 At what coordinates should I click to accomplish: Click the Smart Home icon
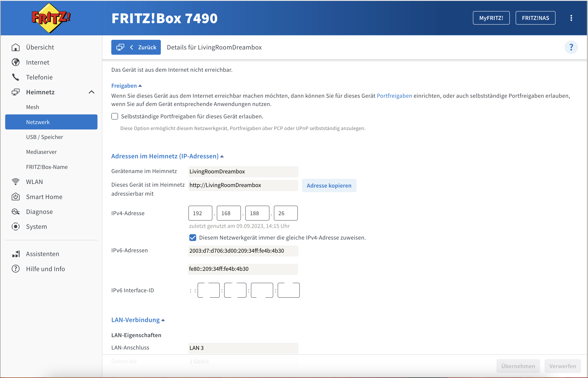(15, 197)
